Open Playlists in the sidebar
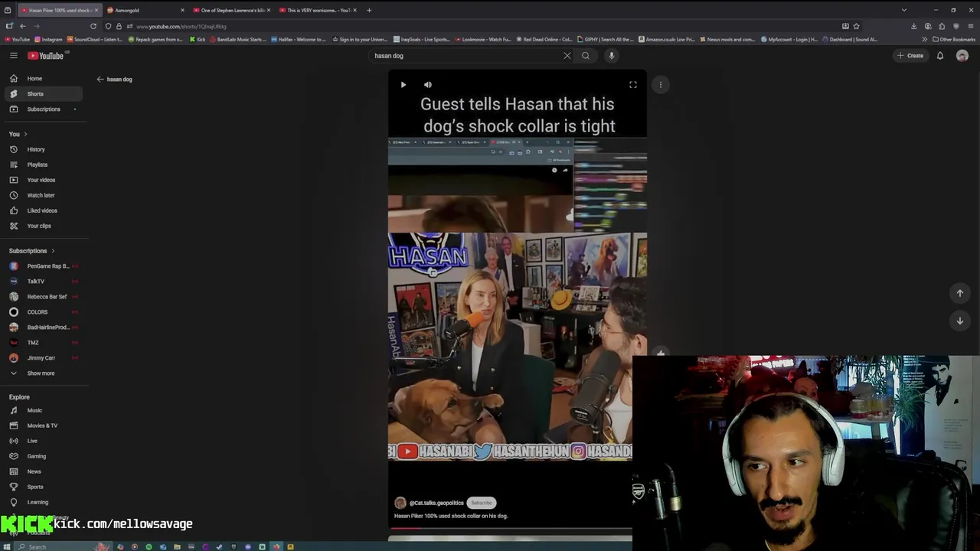Viewport: 980px width, 551px height. [x=43, y=165]
